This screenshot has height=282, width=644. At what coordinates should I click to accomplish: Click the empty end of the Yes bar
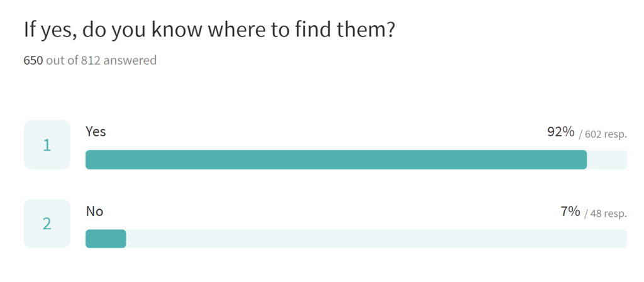[607, 160]
